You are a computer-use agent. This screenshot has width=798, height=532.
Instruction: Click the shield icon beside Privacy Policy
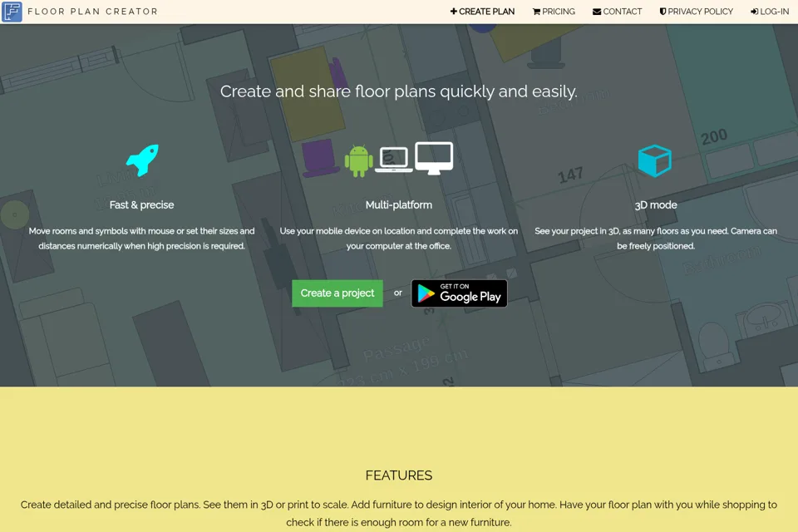tap(663, 11)
